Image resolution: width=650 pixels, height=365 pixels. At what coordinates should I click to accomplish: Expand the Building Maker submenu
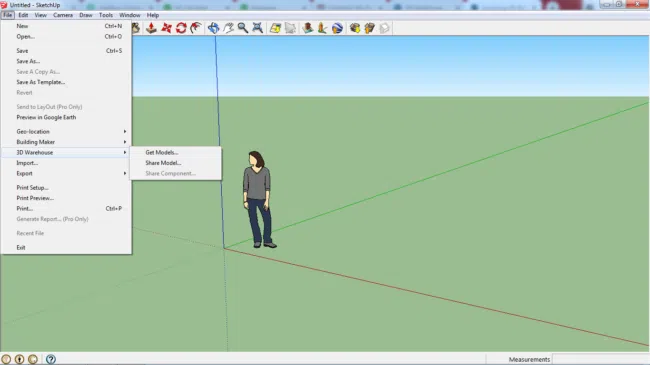(x=66, y=142)
